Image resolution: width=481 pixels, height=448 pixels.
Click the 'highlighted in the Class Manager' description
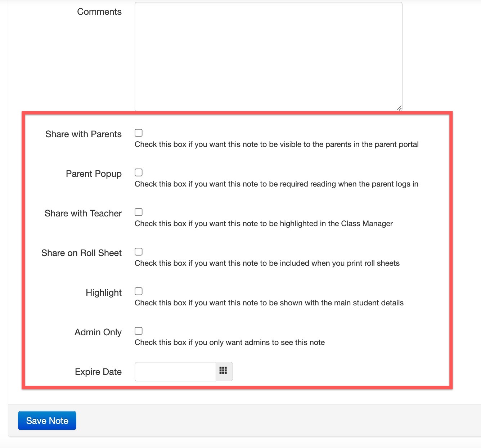click(x=264, y=224)
